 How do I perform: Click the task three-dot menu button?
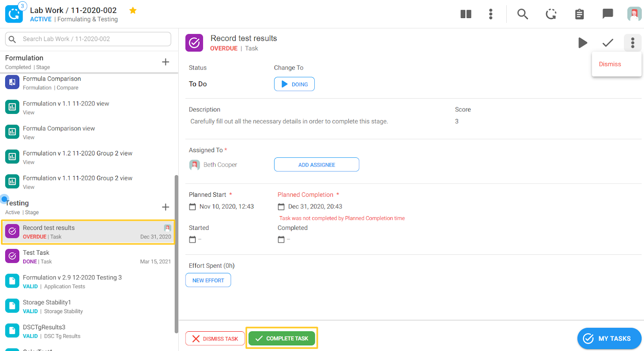(633, 43)
